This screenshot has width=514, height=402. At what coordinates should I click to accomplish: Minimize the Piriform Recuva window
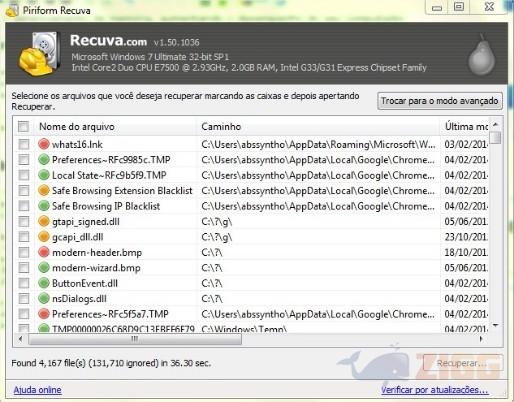(437, 8)
